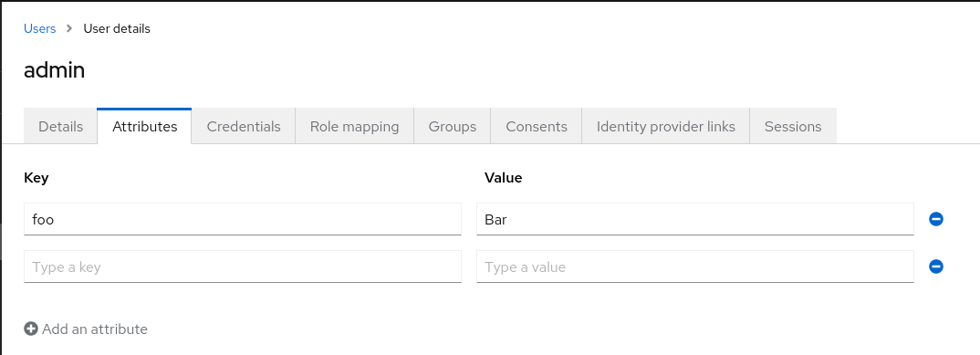This screenshot has height=355, width=980.
Task: Click the Add an attribute text
Action: pos(94,329)
